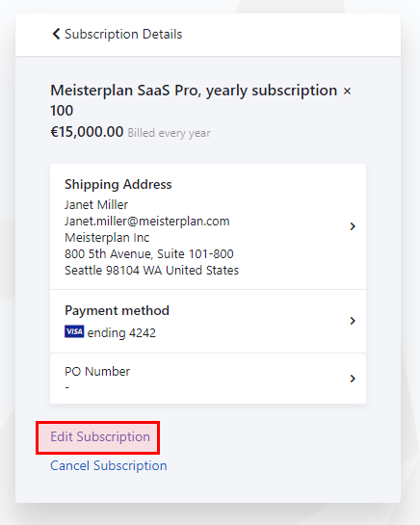Image resolution: width=420 pixels, height=525 pixels.
Task: Expand the PO Number row chevron
Action: point(353,379)
